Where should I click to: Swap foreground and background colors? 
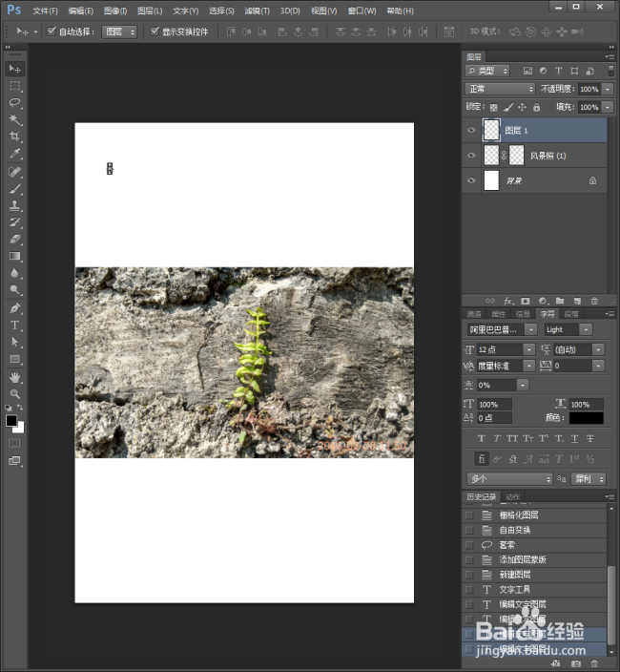click(x=20, y=408)
